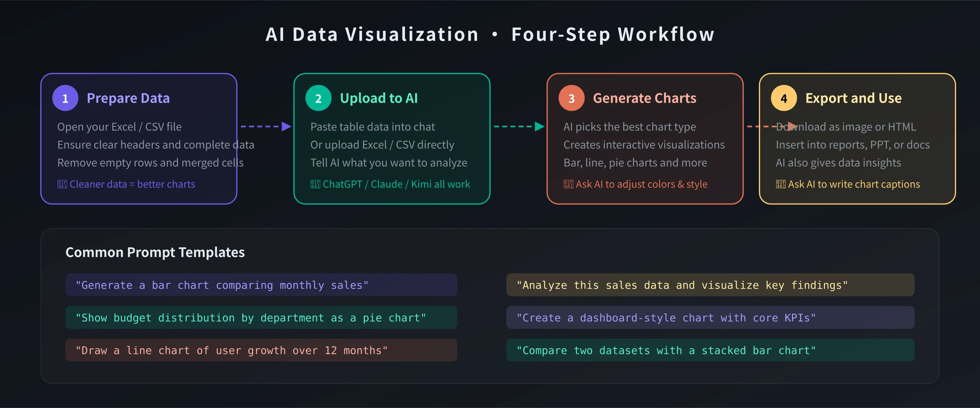Click the small icon before 'Ask AI to adjust colors & style'
Screen dimensions: 980x408
click(x=568, y=184)
